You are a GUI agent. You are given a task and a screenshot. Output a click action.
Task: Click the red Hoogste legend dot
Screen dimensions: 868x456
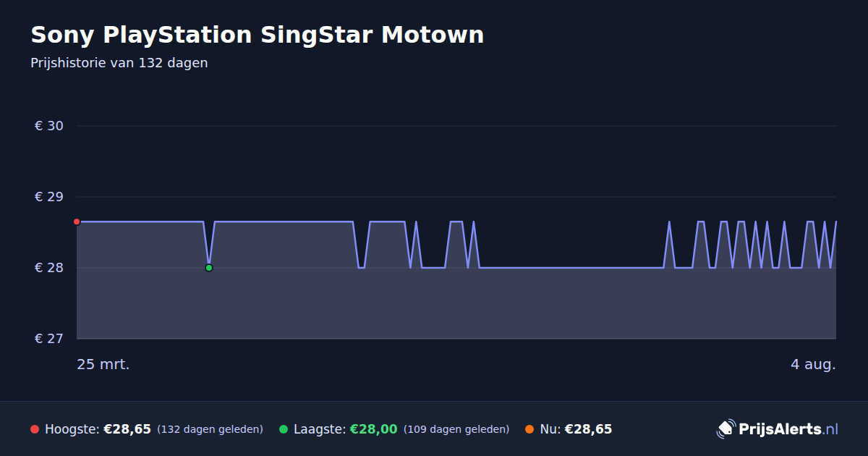point(35,429)
